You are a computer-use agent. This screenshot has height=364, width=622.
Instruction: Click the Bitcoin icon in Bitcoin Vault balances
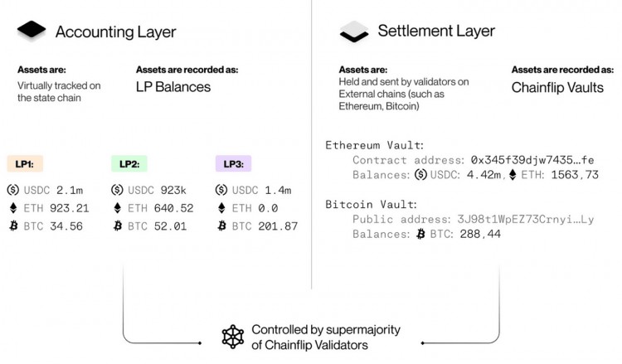[420, 234]
